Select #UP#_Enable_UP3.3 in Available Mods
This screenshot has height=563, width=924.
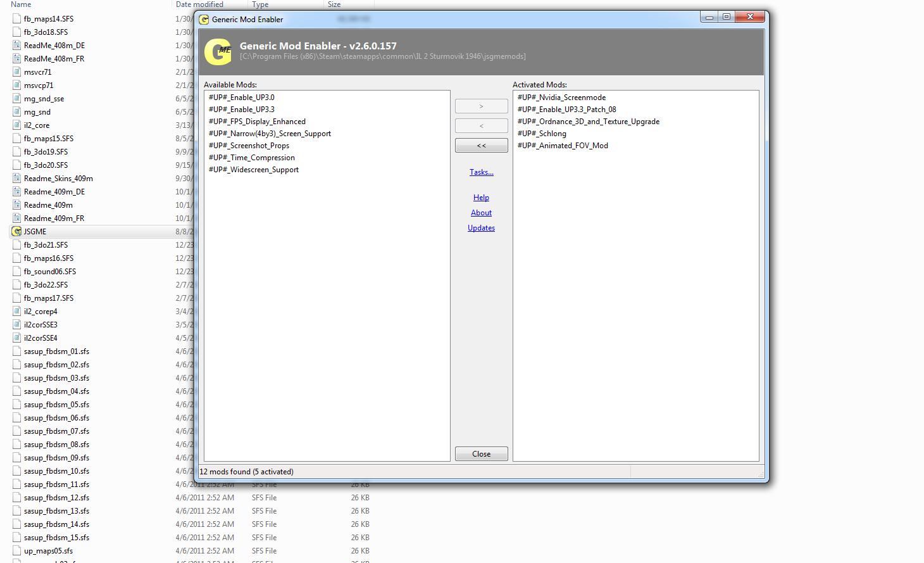pos(242,110)
